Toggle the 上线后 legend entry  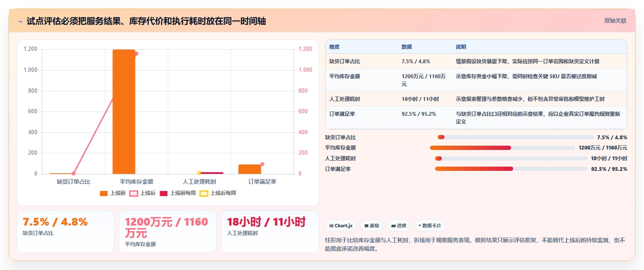143,193
